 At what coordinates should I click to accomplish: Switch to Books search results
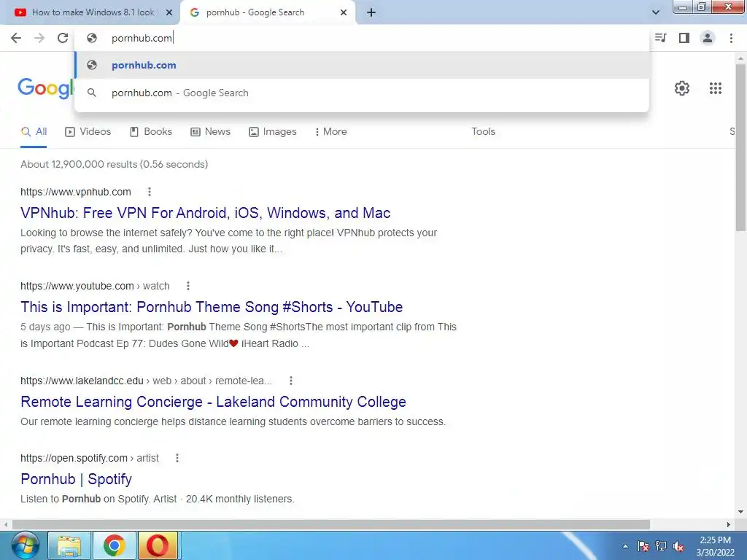tap(151, 132)
